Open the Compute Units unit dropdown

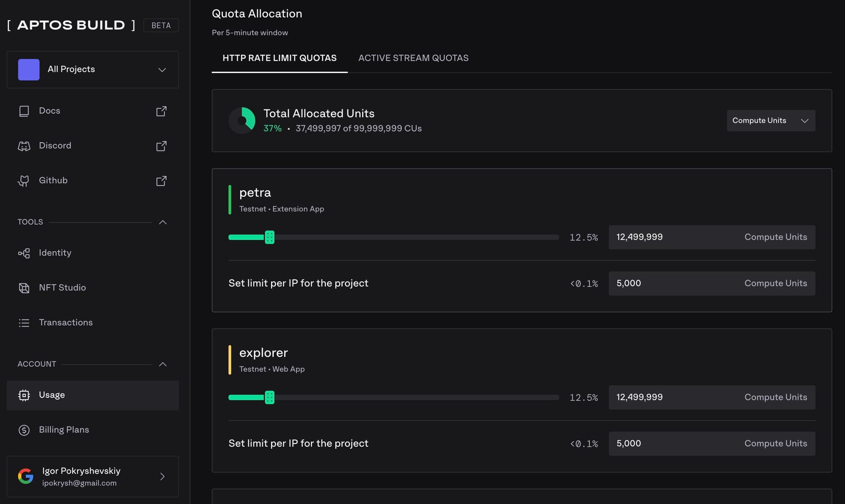click(x=771, y=121)
